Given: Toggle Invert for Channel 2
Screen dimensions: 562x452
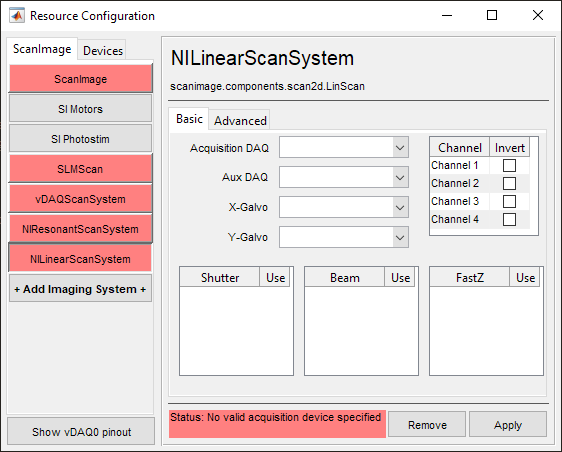Looking at the screenshot, I should [509, 184].
